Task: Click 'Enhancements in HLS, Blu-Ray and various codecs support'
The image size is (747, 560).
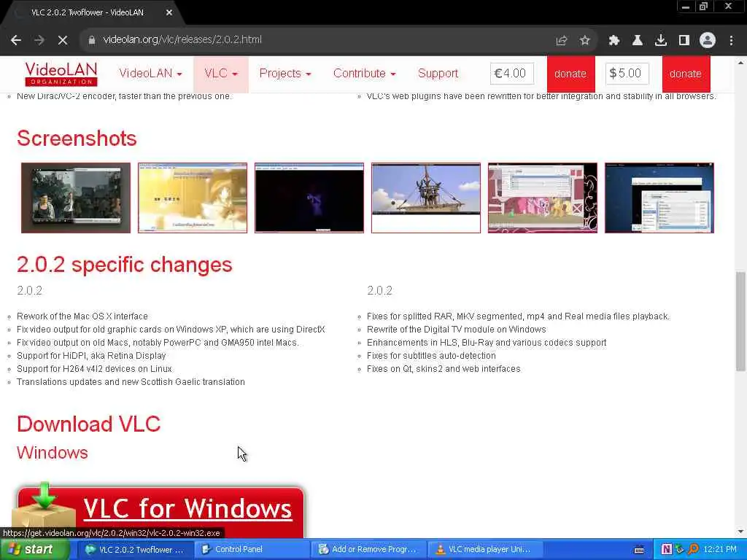Action: point(487,343)
